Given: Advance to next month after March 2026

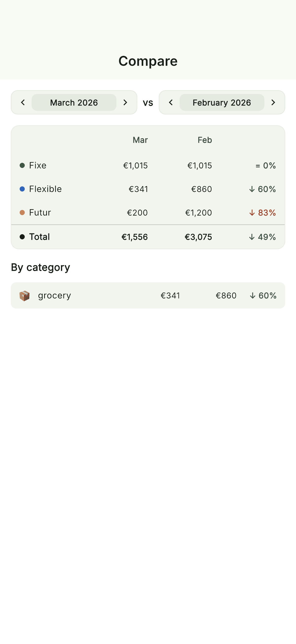Looking at the screenshot, I should click(x=125, y=103).
